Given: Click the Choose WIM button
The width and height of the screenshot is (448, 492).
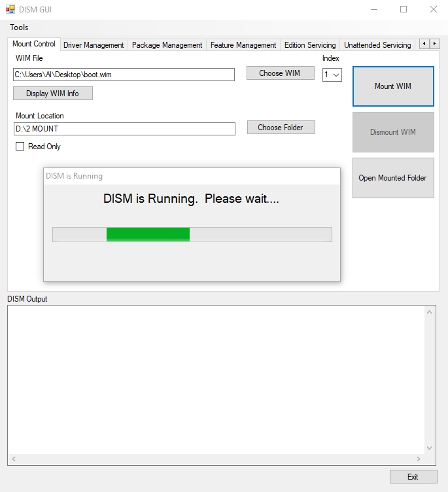Looking at the screenshot, I should (281, 73).
